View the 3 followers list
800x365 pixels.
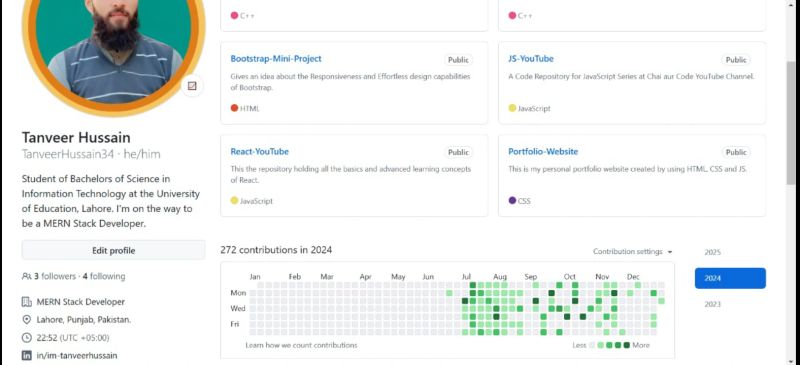(x=55, y=276)
